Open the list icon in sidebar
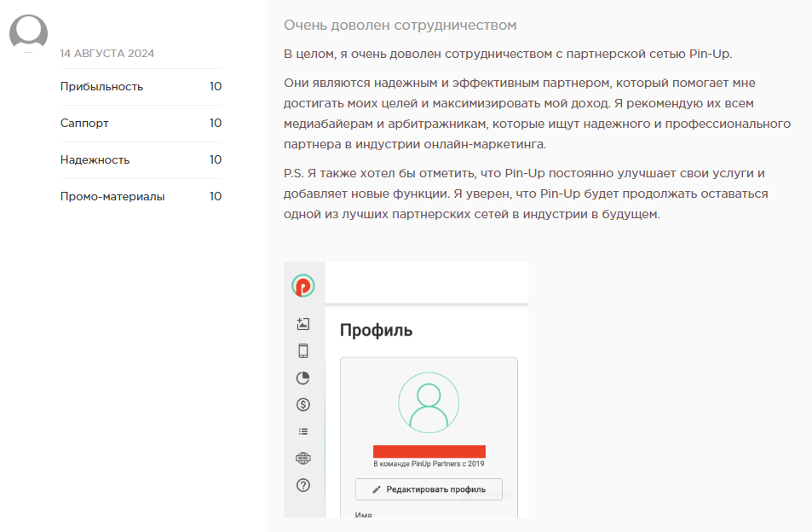 [x=303, y=431]
